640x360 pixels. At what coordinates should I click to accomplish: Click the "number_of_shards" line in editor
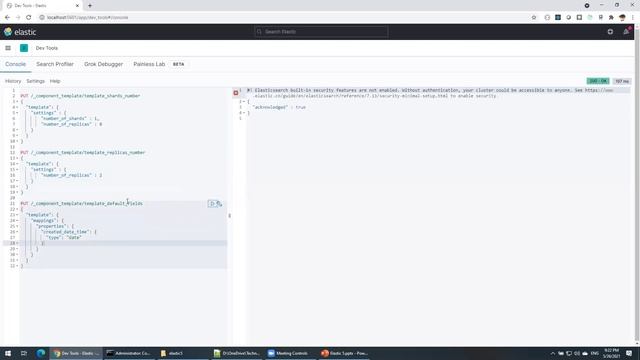70,118
